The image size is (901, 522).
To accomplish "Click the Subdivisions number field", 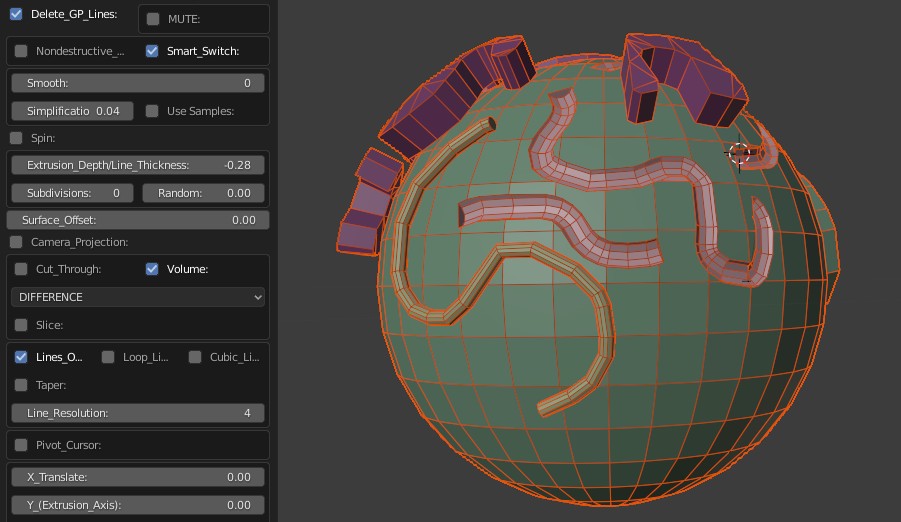I will (73, 193).
